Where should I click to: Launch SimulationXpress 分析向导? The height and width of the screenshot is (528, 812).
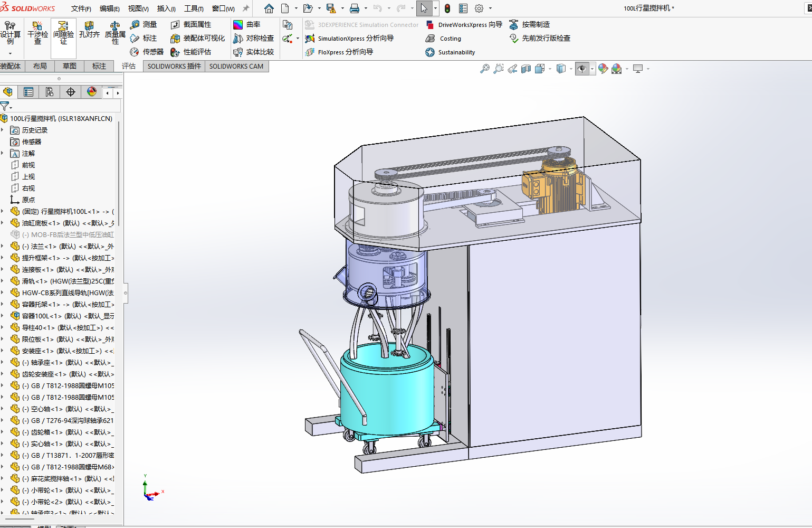pyautogui.click(x=349, y=38)
